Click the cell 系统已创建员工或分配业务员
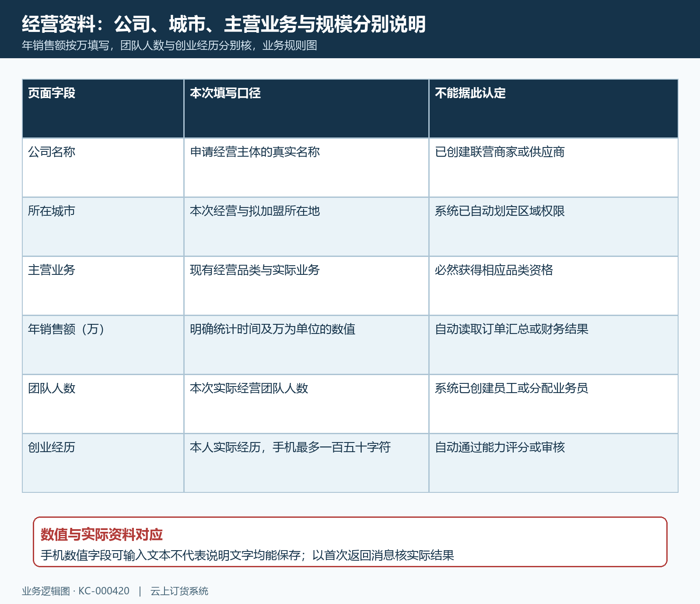This screenshot has width=700, height=604. 553,404
